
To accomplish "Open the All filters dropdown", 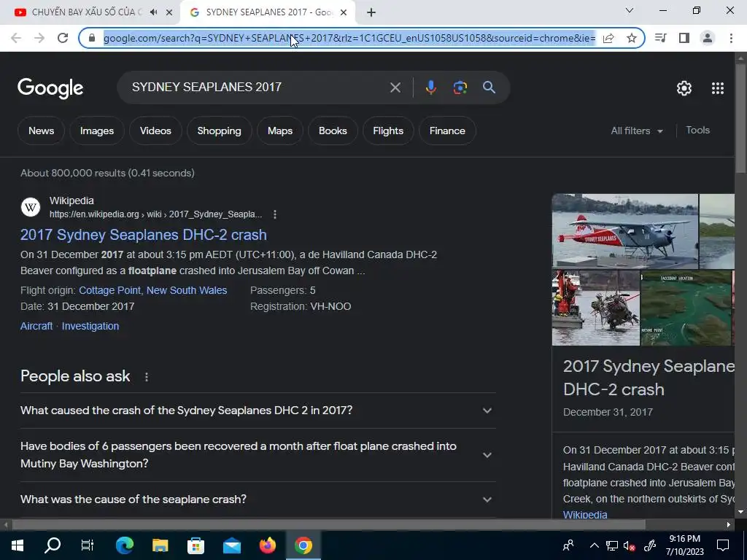I will (637, 131).
